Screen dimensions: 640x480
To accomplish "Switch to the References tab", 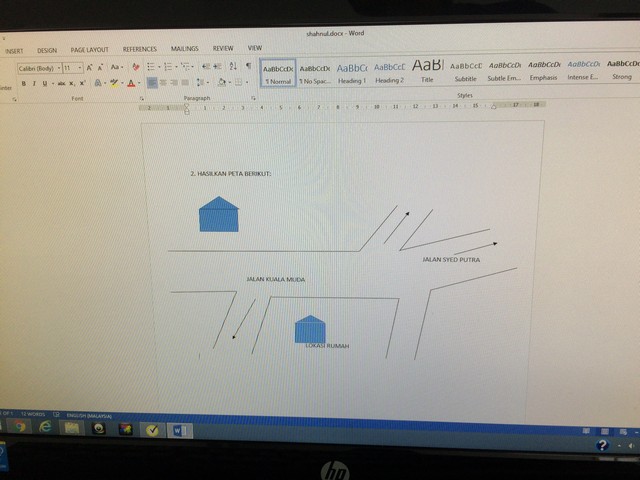I will point(140,49).
